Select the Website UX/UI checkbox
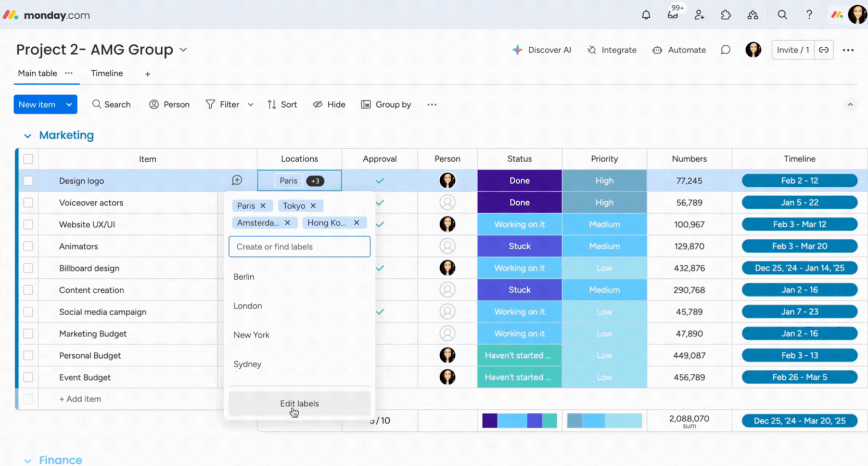Viewport: 868px width, 466px height. pyautogui.click(x=28, y=225)
